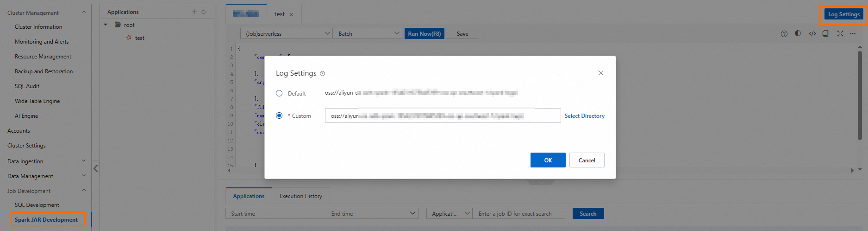Switch to the Applications tab

[249, 196]
